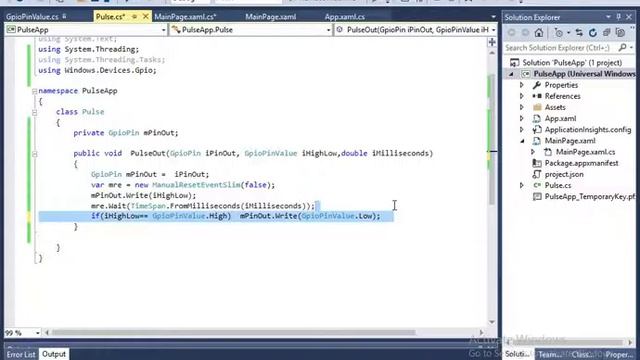The width and height of the screenshot is (640, 360).
Task: Click Solution Explorer forward navigation arrow
Action: [x=525, y=33]
